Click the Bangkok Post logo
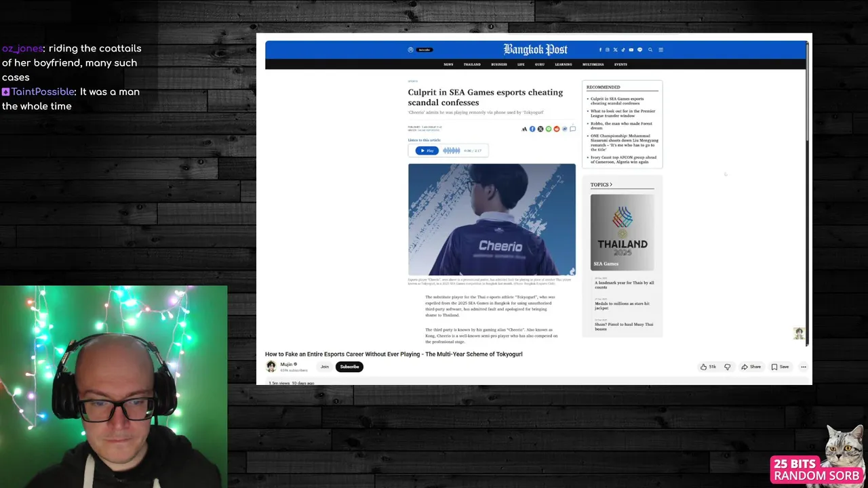The image size is (868, 488). tap(535, 49)
